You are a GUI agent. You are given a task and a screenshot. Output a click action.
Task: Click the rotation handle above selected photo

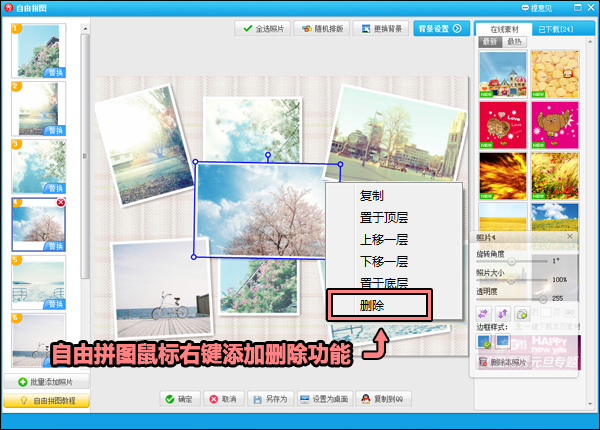click(268, 155)
